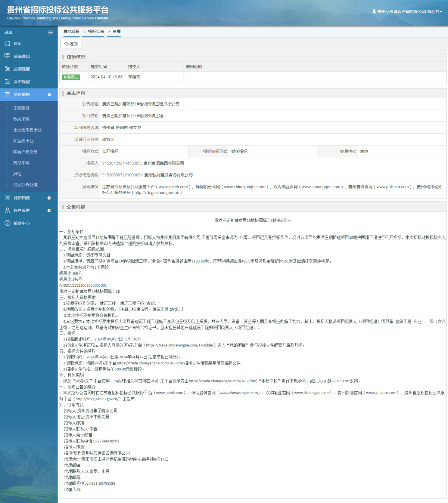Image resolution: width=448 pixels, height=503 pixels.
Task: Expand the 帐户设置 menu arrow
Action: click(49, 211)
